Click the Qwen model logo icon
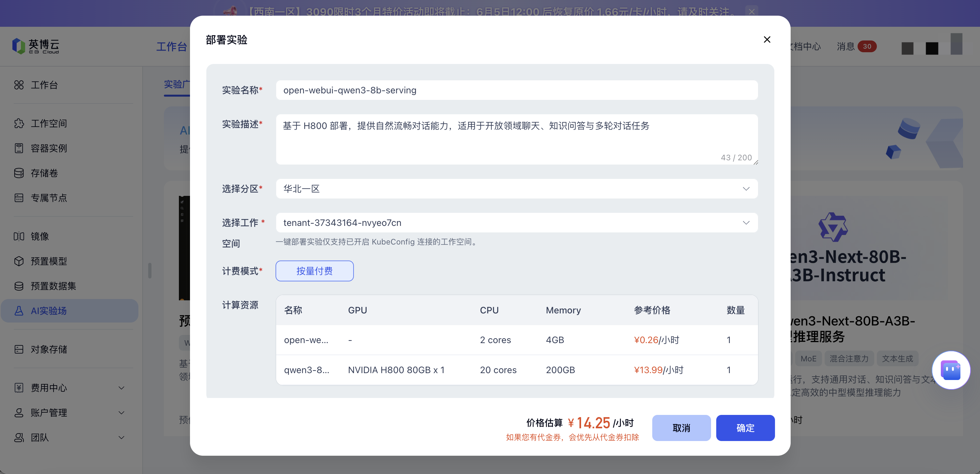980x474 pixels. pyautogui.click(x=833, y=227)
